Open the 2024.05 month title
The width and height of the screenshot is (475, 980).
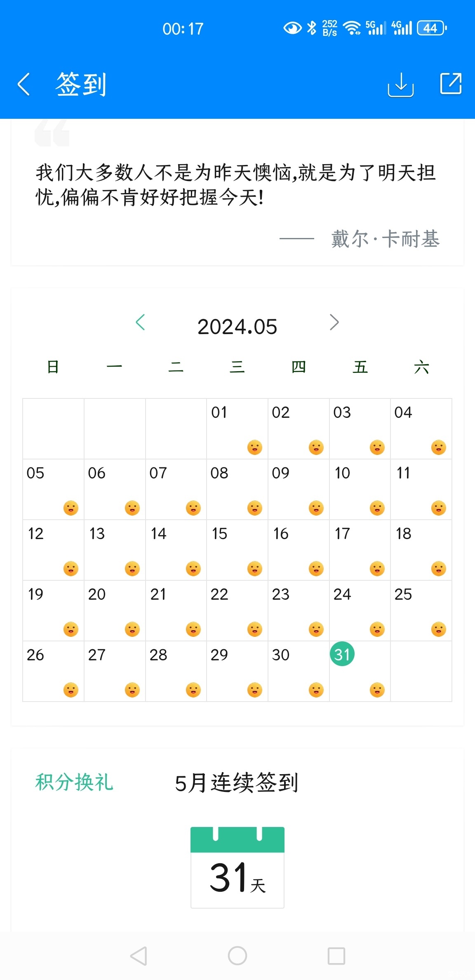(237, 327)
